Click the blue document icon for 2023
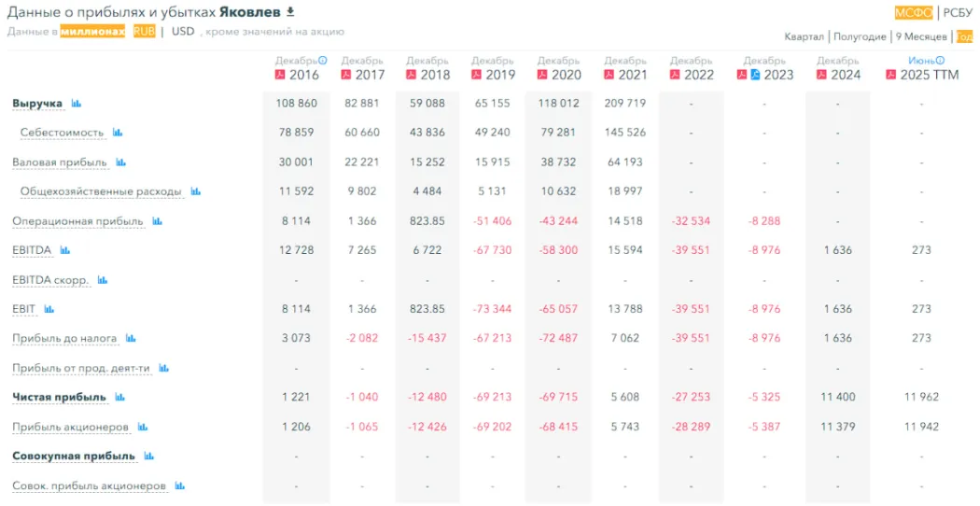Image resolution: width=980 pixels, height=506 pixels. [x=756, y=75]
